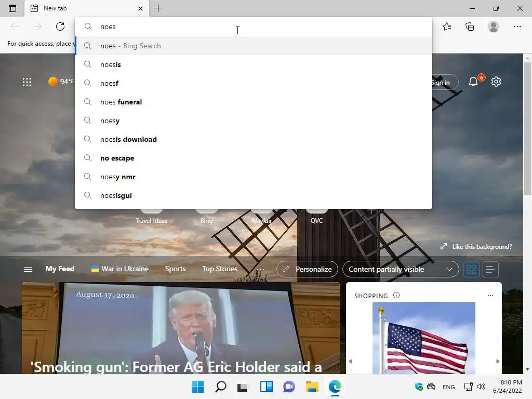Image resolution: width=532 pixels, height=399 pixels.
Task: Click the page vertical scrollbar thumb
Action: click(x=527, y=129)
